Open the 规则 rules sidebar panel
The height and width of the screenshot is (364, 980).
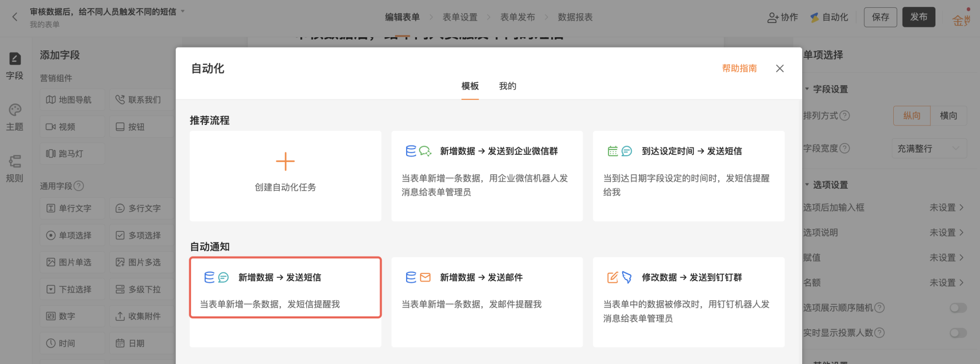15,169
